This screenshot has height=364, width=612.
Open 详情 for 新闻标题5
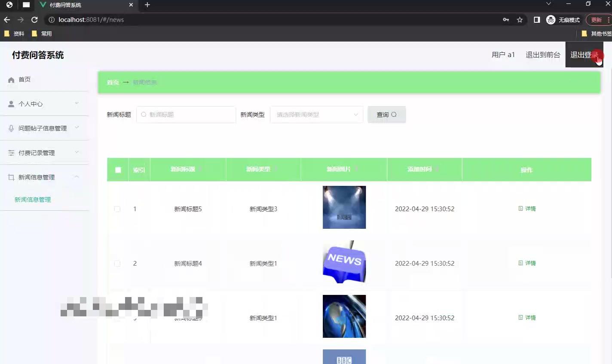coord(527,209)
